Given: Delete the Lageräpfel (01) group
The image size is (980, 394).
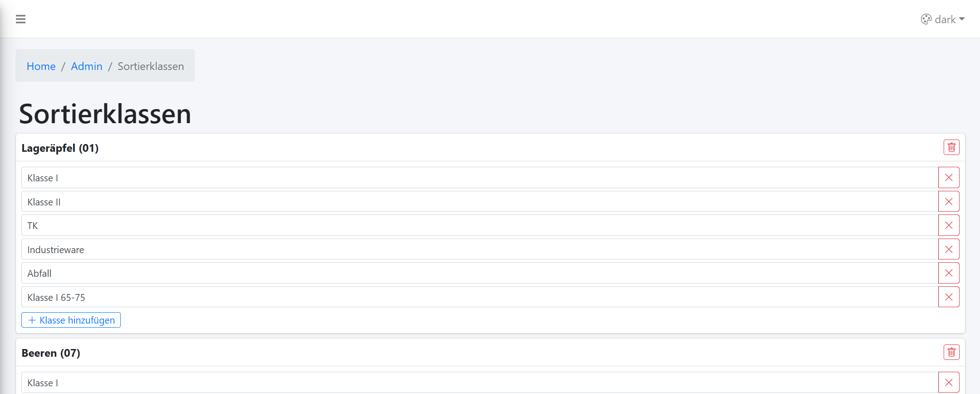Looking at the screenshot, I should pyautogui.click(x=951, y=147).
